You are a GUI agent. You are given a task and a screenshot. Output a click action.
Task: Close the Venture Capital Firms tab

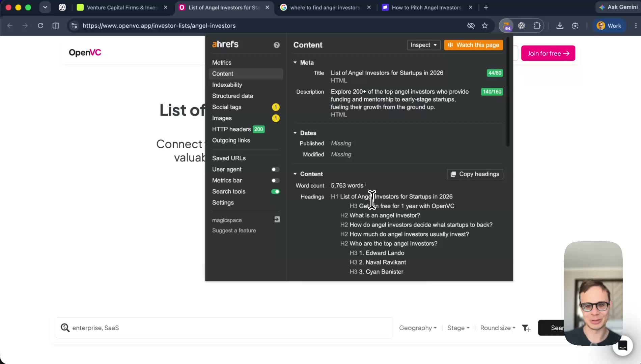click(x=166, y=7)
